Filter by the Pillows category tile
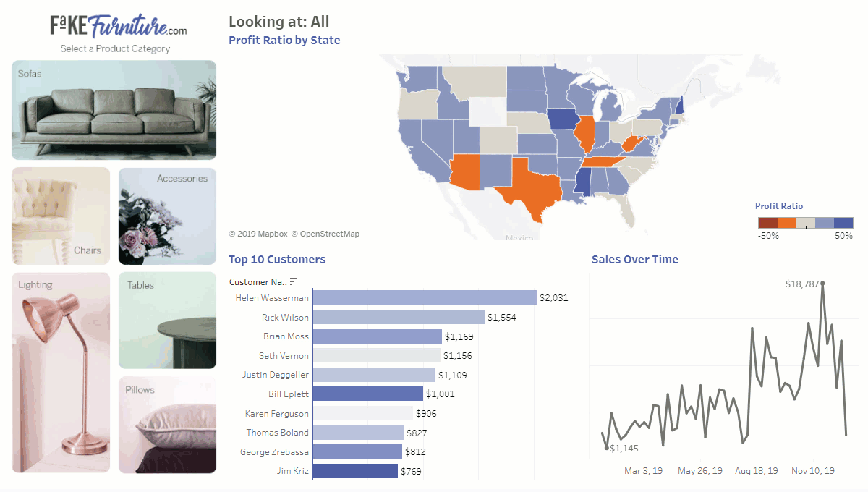Screen dimensions: 868x492 click(167, 425)
